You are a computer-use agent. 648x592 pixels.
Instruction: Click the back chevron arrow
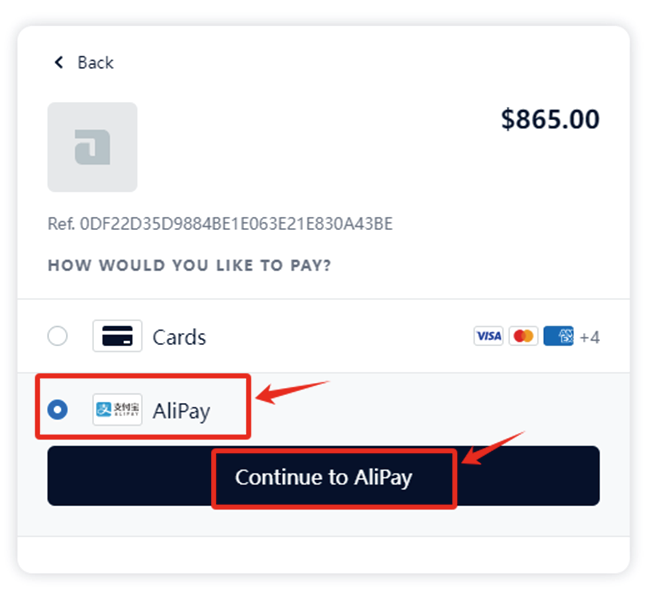(x=58, y=63)
